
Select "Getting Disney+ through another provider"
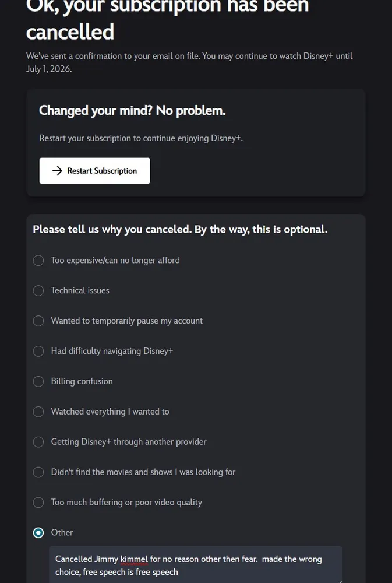38,442
